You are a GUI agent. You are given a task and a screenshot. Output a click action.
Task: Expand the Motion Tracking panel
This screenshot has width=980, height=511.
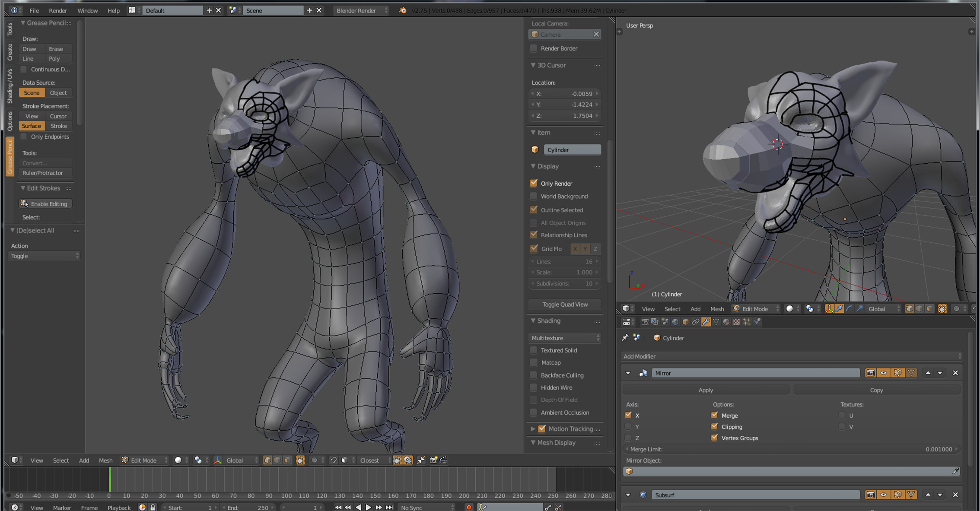(x=533, y=428)
